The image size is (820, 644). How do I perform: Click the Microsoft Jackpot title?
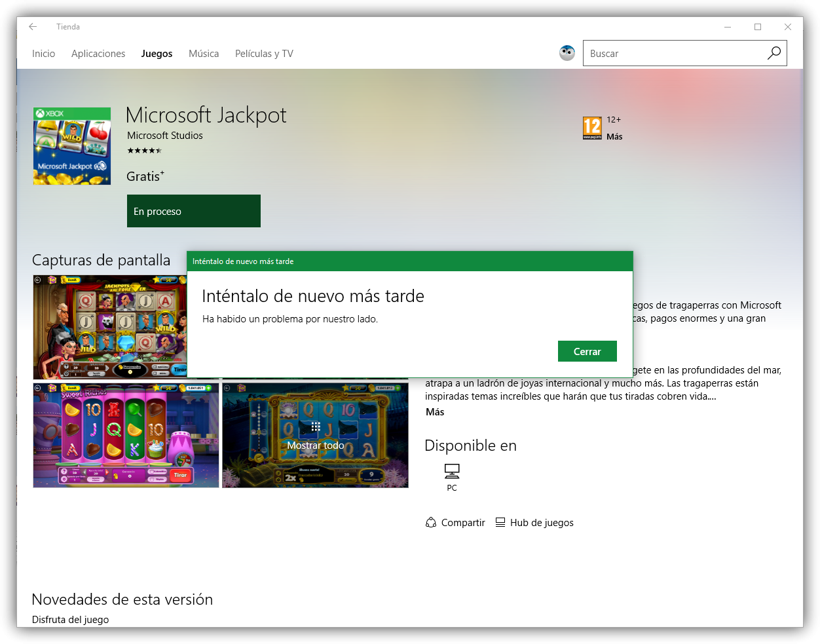pyautogui.click(x=206, y=115)
